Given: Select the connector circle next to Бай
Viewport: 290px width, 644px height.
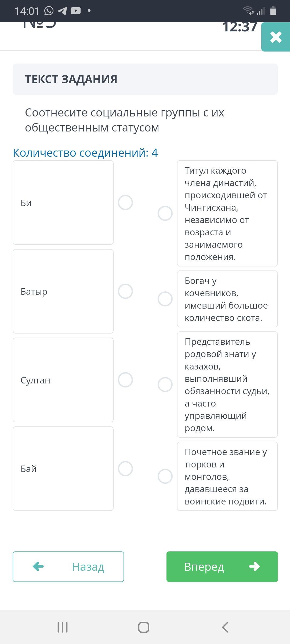Looking at the screenshot, I should (x=125, y=469).
